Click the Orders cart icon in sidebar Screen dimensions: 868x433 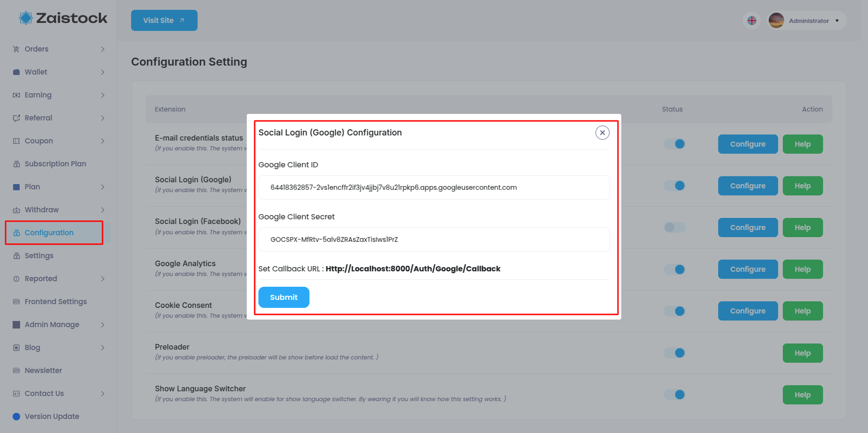point(16,49)
